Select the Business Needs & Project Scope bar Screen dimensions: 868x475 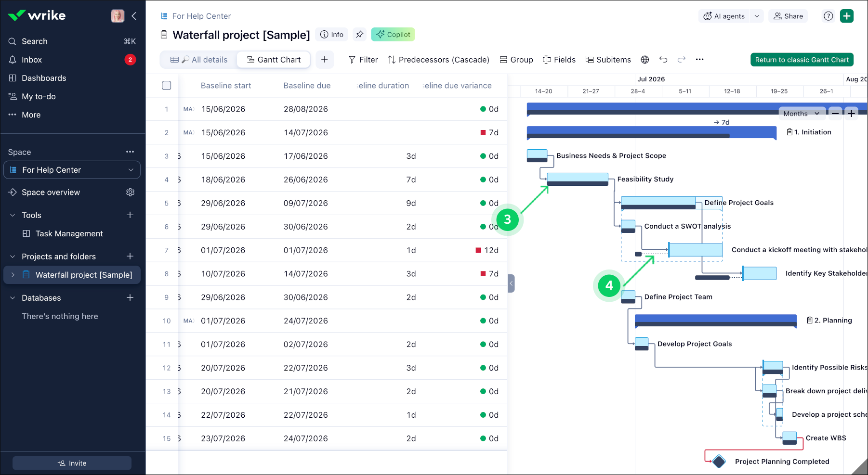tap(537, 155)
